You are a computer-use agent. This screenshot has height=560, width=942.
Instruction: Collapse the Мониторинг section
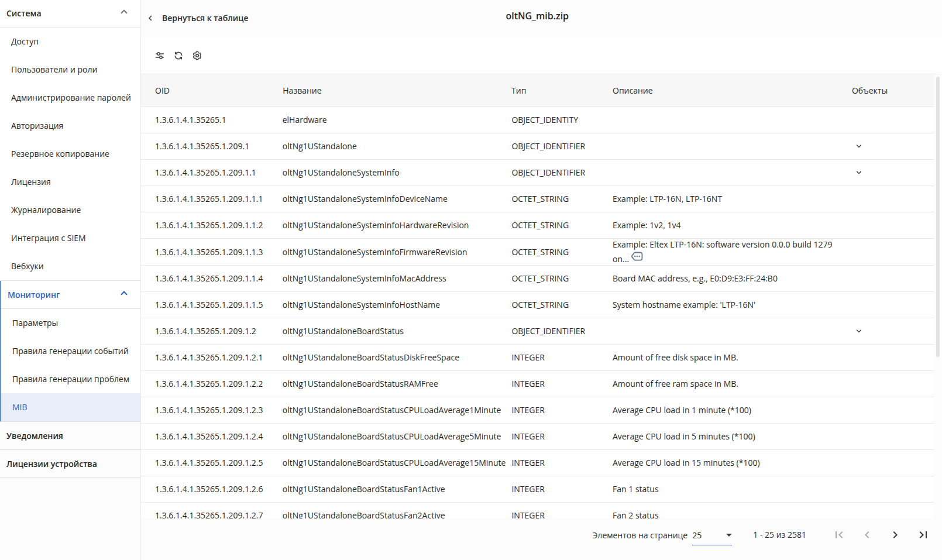(x=123, y=294)
